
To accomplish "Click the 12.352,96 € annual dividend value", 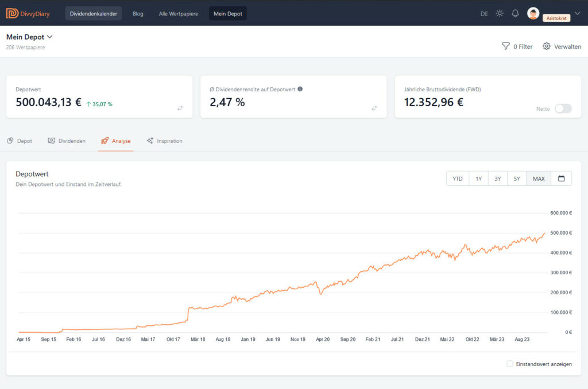I will tap(434, 102).
